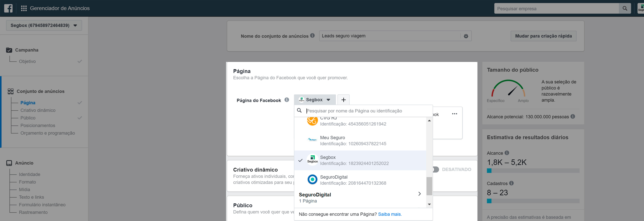Click the ad set name field

point(390,36)
